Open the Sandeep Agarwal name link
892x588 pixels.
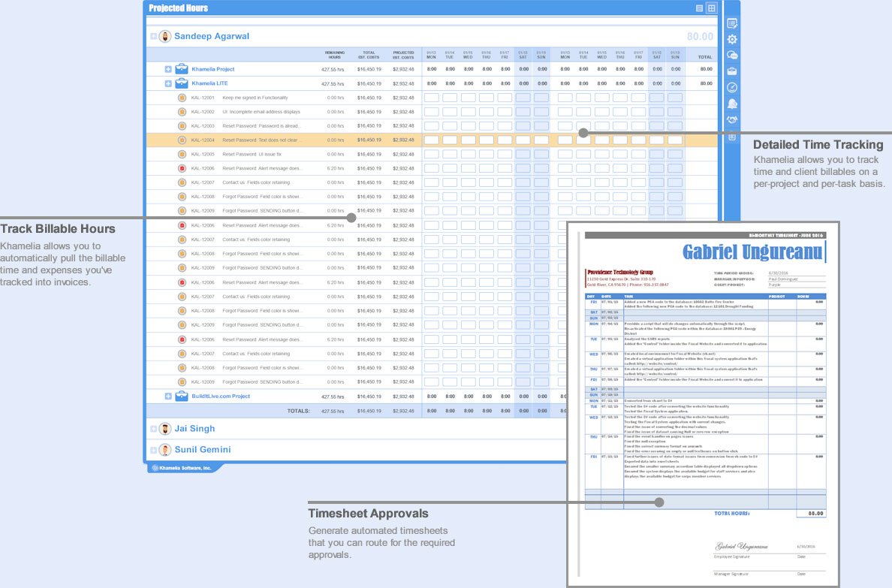212,36
